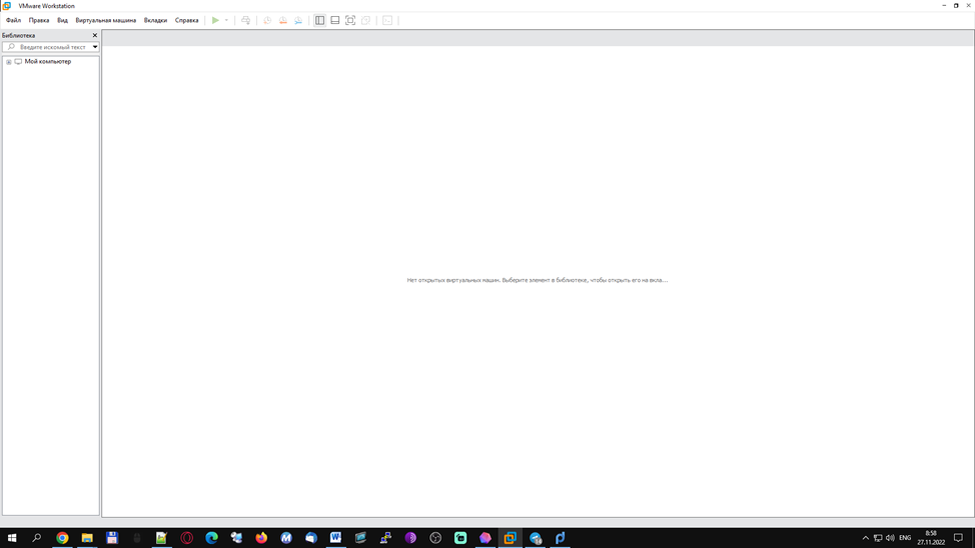This screenshot has height=548, width=975.
Task: Switch the ENG input language indicator
Action: click(905, 538)
